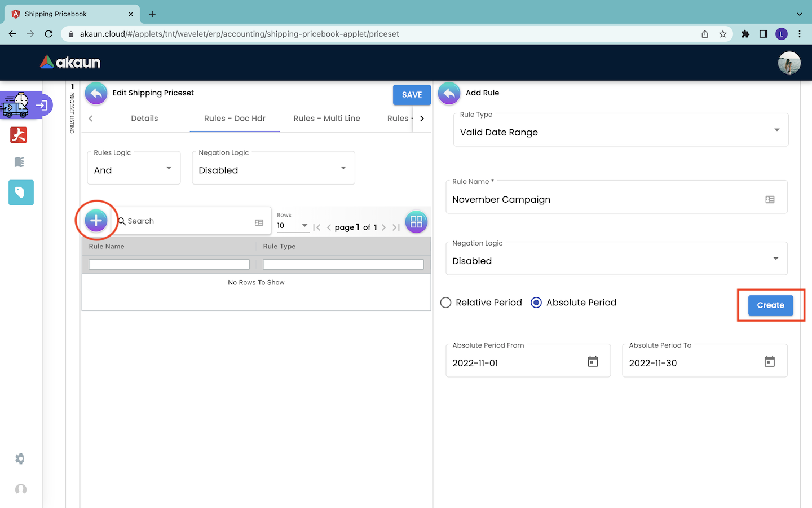Change the Rows per page dropdown
This screenshot has width=812, height=508.
293,226
